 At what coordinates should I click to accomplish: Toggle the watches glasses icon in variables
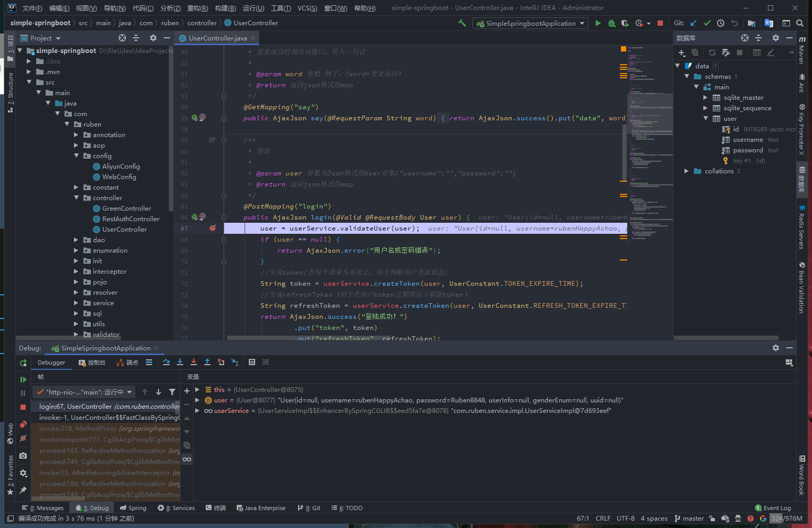187,459
